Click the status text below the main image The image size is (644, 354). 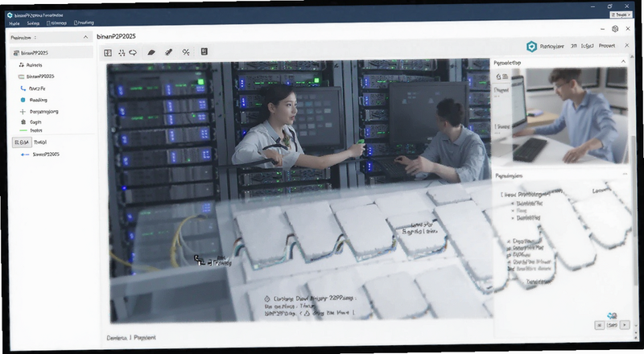pyautogui.click(x=131, y=338)
